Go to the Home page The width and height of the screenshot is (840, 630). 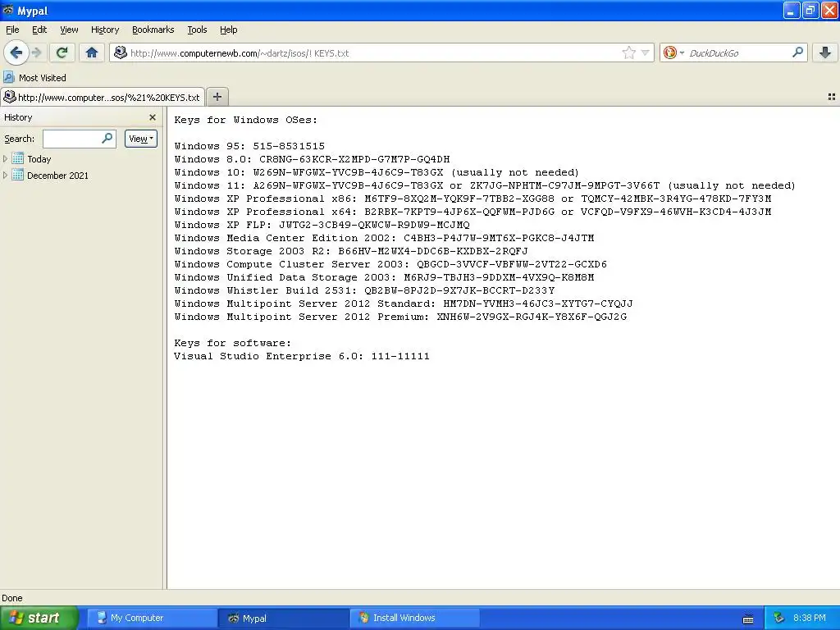click(x=92, y=52)
